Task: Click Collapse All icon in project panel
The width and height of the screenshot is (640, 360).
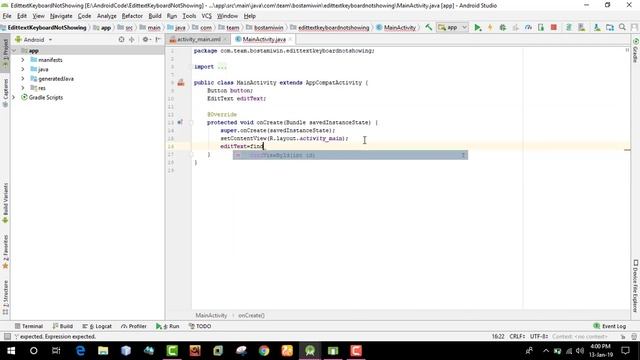Action: tap(131, 40)
